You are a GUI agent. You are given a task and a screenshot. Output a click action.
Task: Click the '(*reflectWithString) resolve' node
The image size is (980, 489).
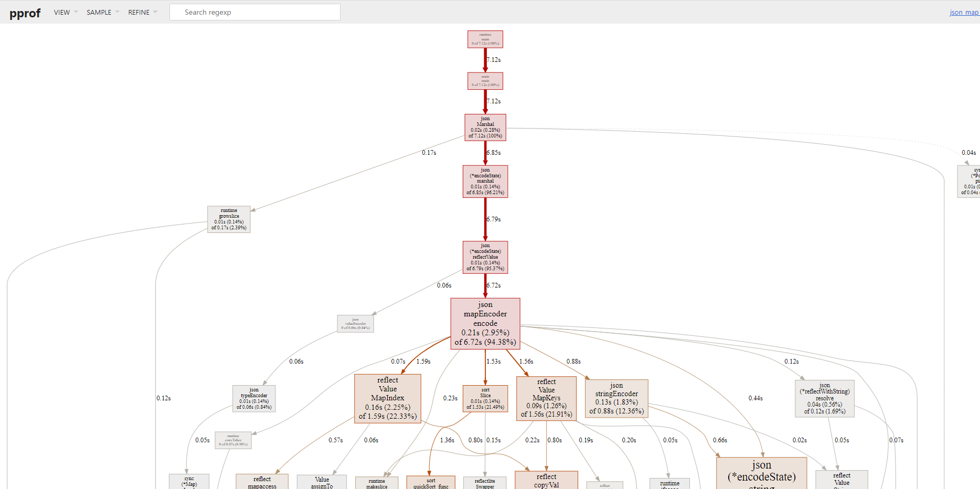824,398
